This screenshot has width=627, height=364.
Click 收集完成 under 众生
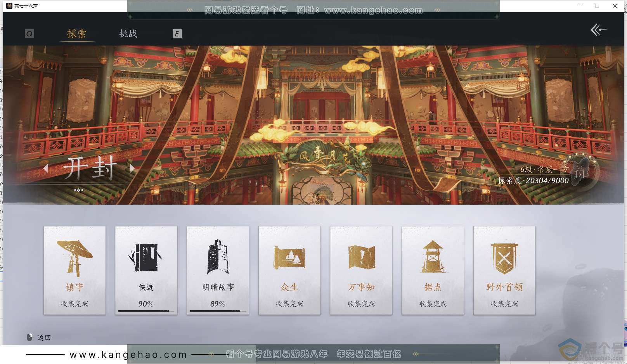click(289, 304)
